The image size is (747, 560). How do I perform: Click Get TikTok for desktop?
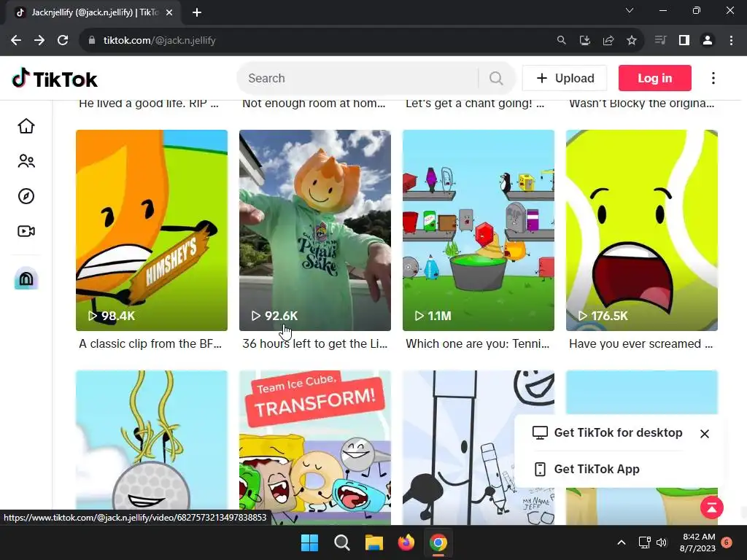coord(618,432)
